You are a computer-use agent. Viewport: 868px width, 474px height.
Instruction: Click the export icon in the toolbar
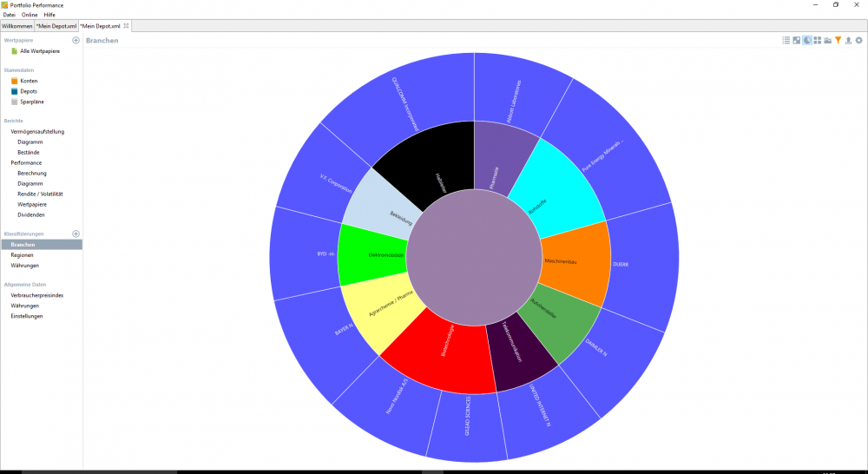click(848, 41)
